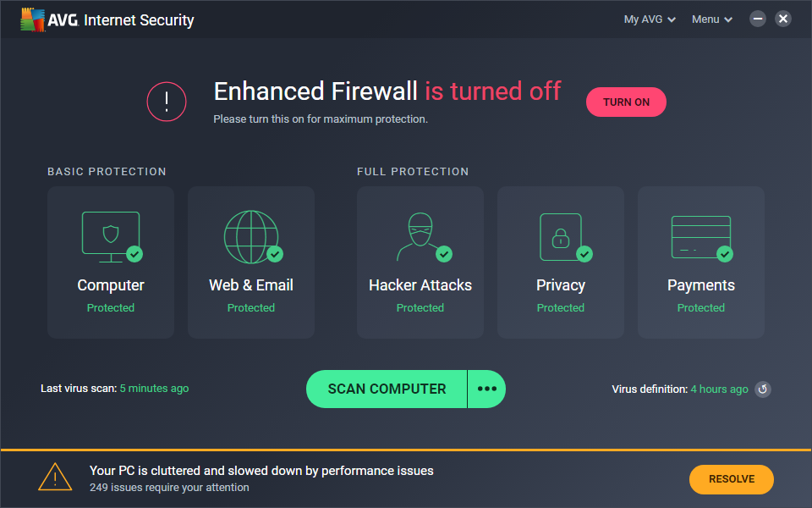This screenshot has height=508, width=812.
Task: Open the Web & Email globe icon
Action: click(250, 235)
